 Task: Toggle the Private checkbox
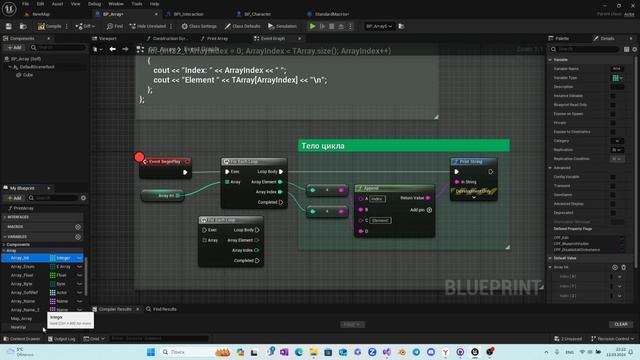click(x=613, y=123)
